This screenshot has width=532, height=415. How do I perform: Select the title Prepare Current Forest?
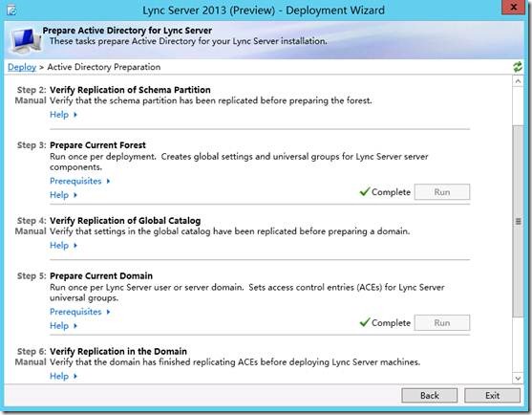(97, 145)
